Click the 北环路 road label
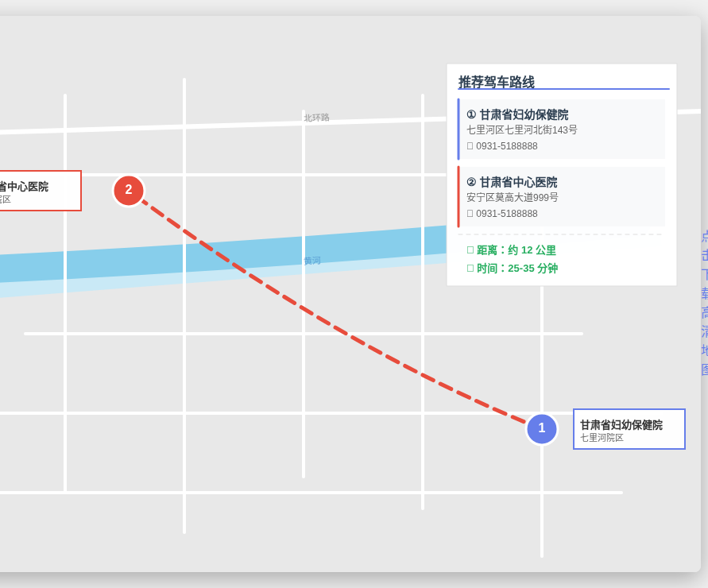This screenshot has height=588, width=708. (316, 118)
